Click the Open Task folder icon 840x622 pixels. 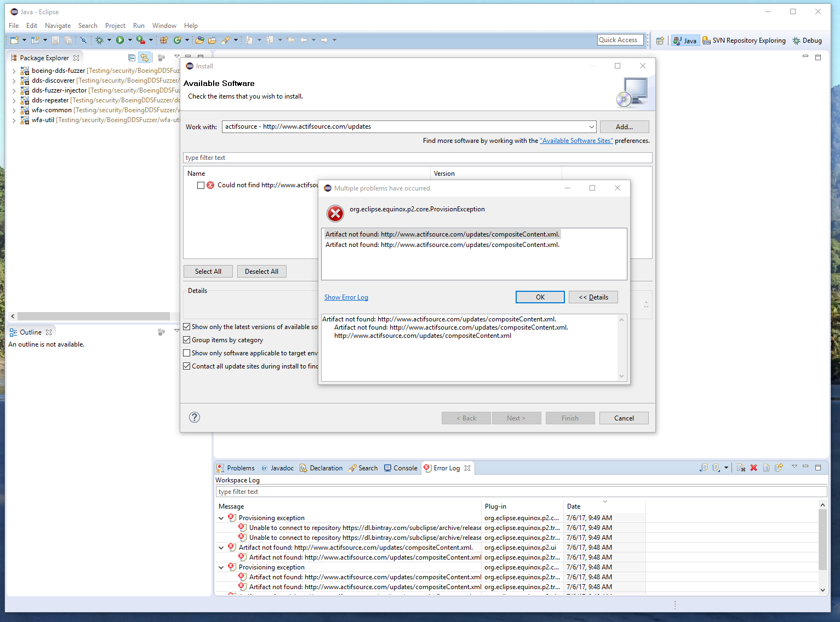[x=212, y=40]
